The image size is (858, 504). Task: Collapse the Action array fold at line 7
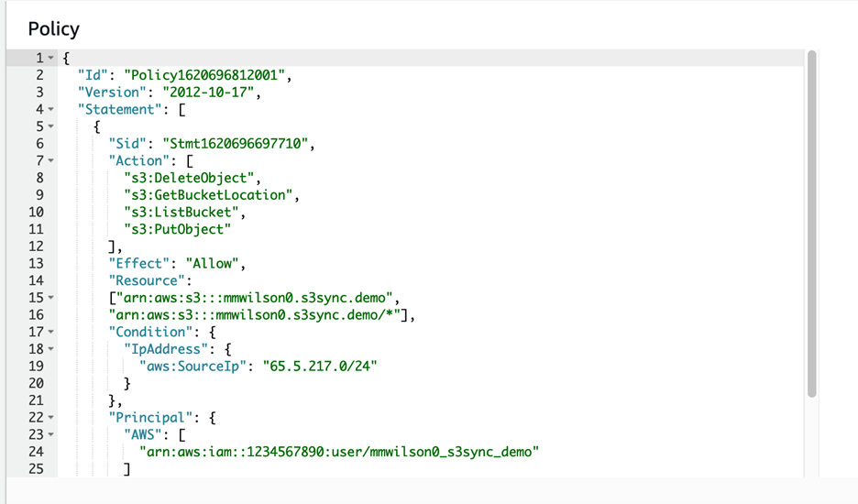click(x=51, y=161)
